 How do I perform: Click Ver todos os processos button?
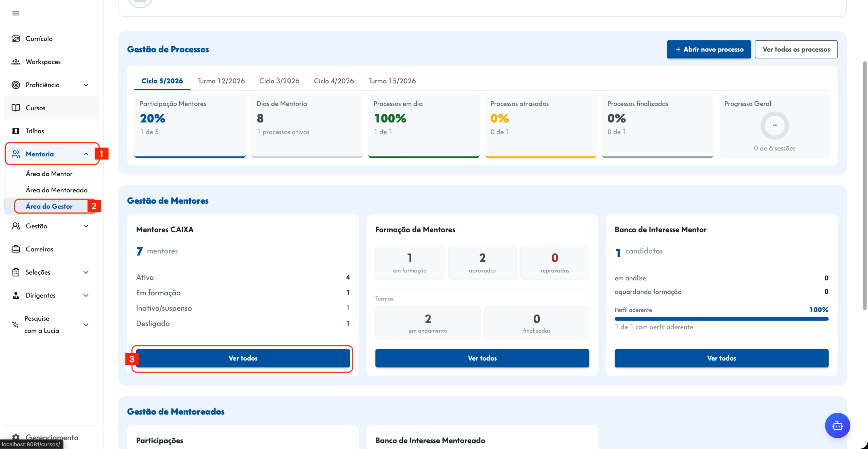click(x=796, y=49)
